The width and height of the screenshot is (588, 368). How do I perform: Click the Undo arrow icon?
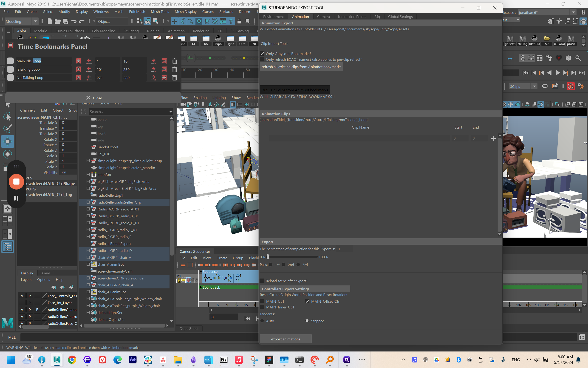74,21
